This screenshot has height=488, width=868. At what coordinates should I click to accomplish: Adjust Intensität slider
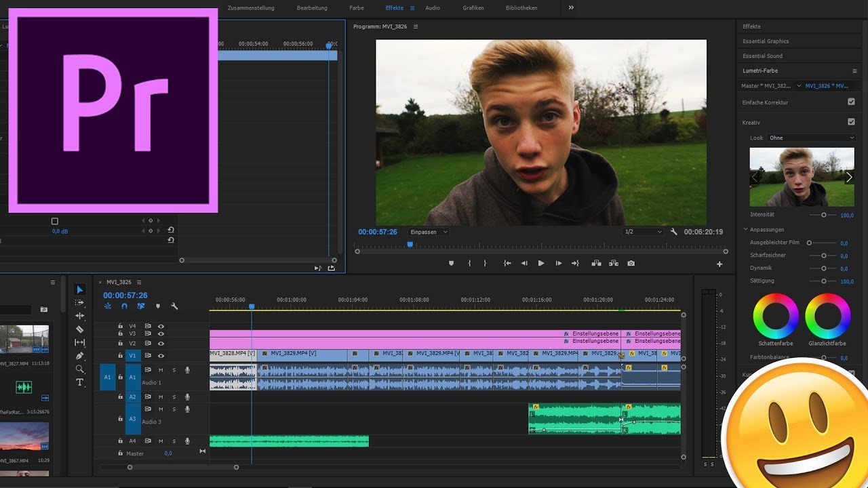[x=823, y=215]
